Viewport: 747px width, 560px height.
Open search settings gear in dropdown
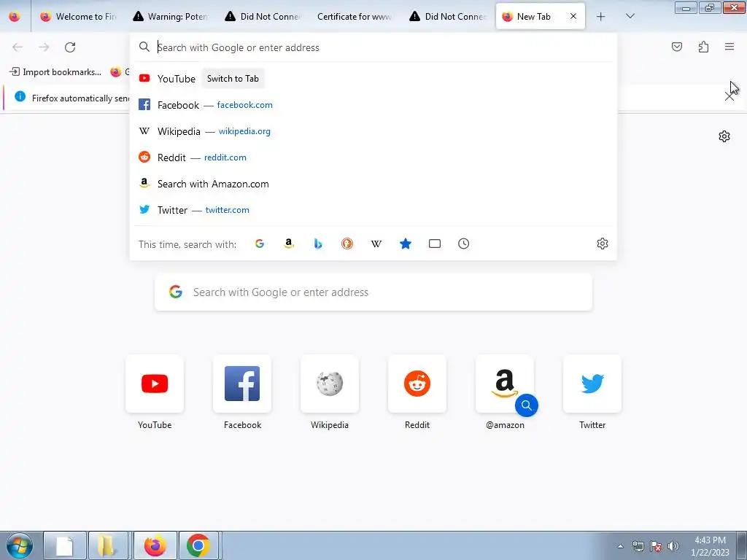click(602, 244)
